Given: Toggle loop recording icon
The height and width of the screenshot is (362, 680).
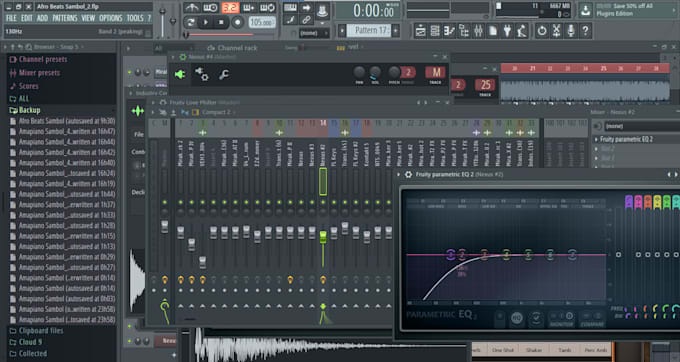Looking at the screenshot, I should click(x=267, y=8).
